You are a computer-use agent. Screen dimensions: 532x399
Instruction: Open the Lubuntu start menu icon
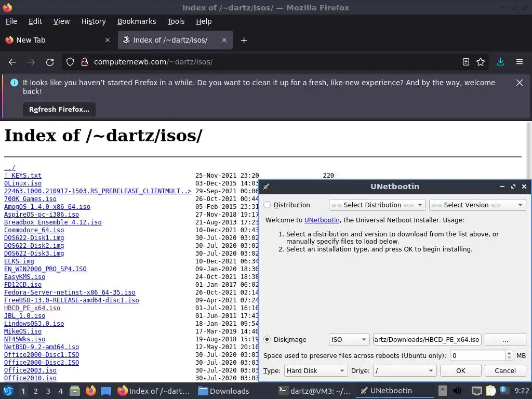pyautogui.click(x=8, y=391)
